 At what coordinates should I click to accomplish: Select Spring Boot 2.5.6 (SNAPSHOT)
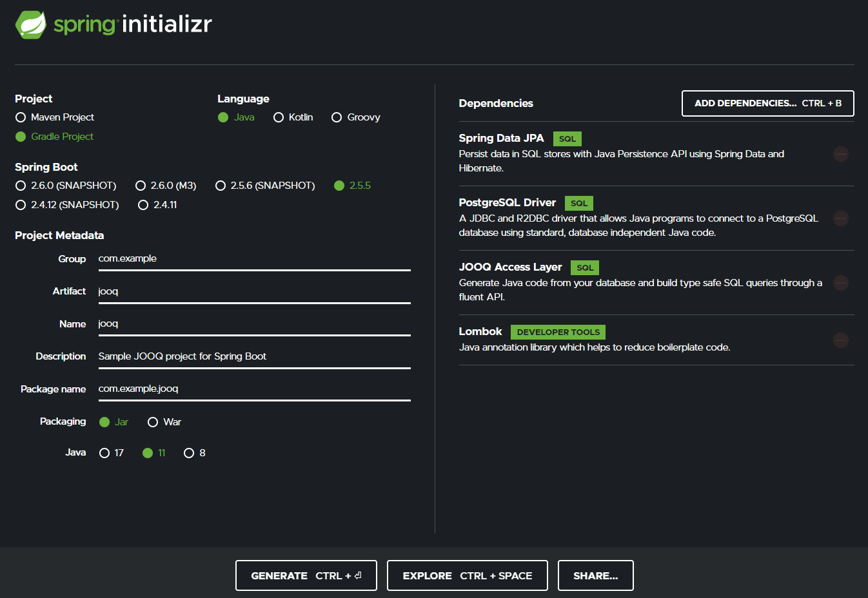pos(265,186)
